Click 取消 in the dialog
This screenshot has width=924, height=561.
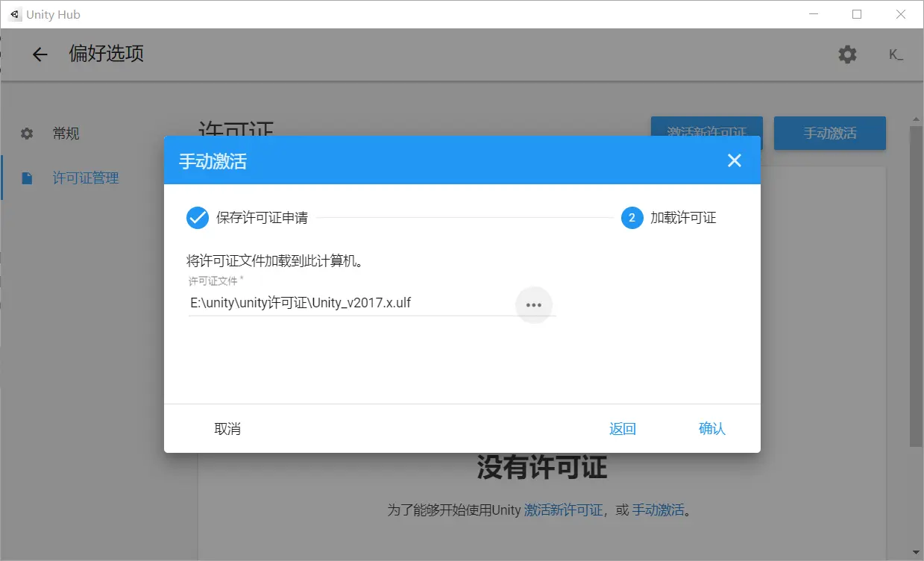227,429
